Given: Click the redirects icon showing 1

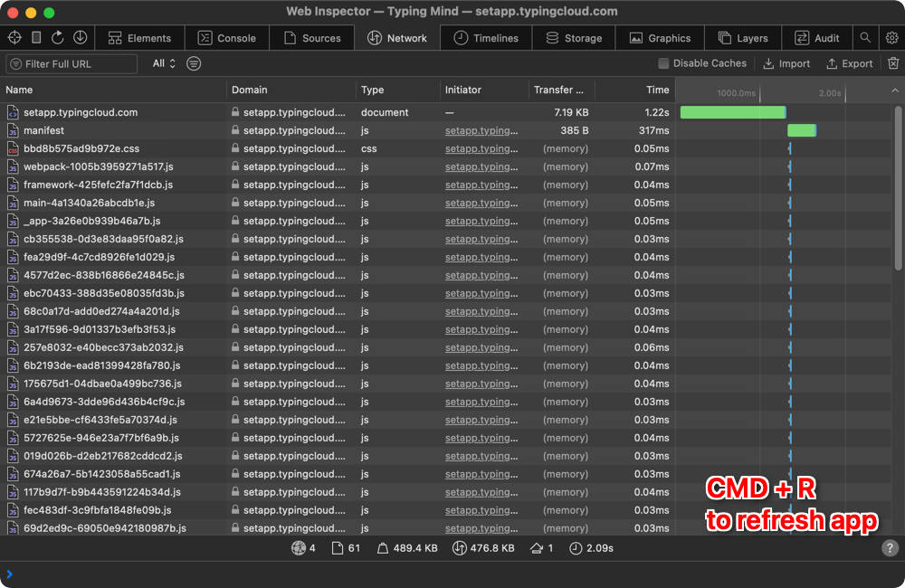Looking at the screenshot, I should click(x=536, y=548).
